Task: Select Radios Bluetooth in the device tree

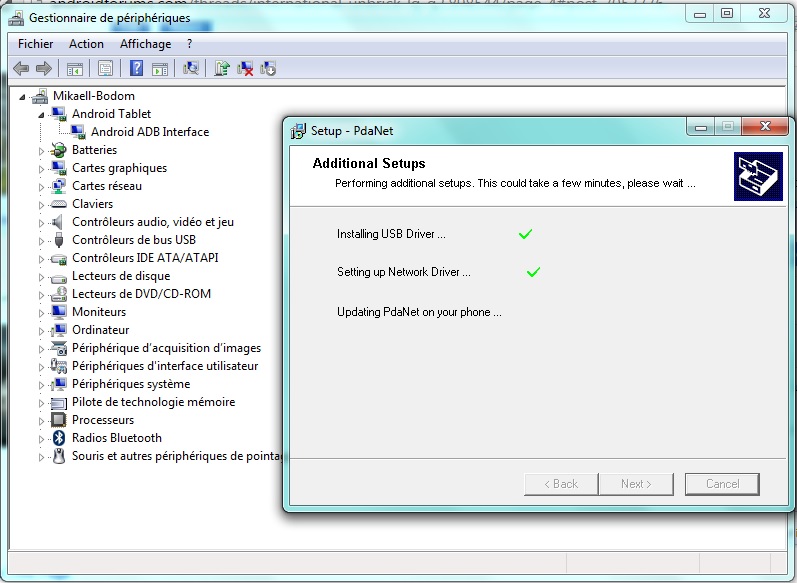Action: point(116,438)
